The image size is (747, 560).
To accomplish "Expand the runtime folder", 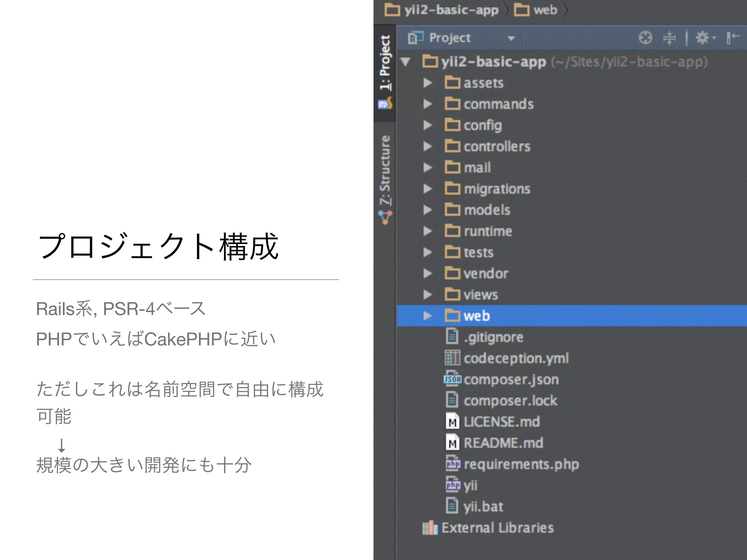I will (427, 231).
